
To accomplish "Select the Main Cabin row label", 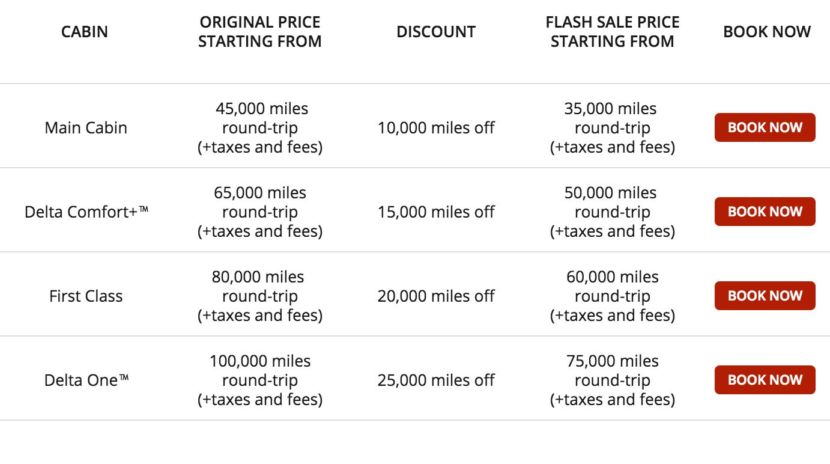I will [x=86, y=128].
